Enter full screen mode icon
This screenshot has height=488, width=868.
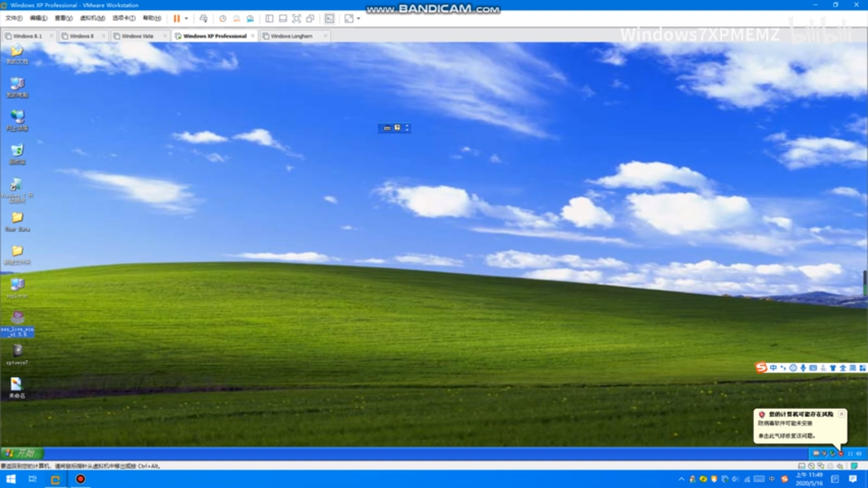(296, 18)
